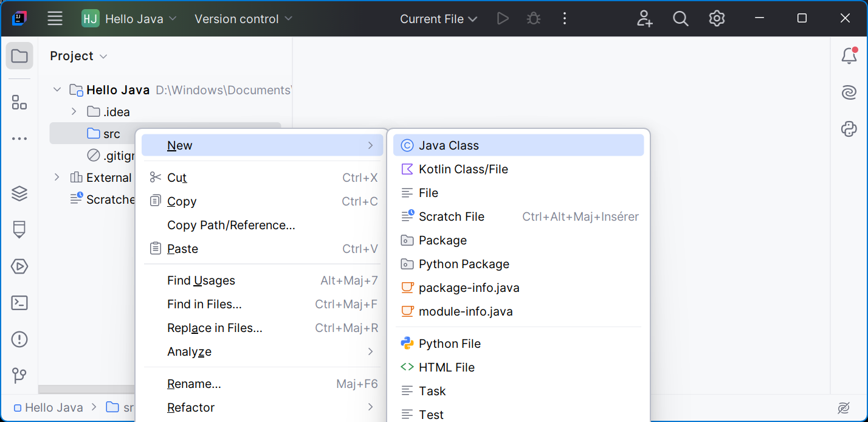Open the Git version control tool window

[x=19, y=375]
